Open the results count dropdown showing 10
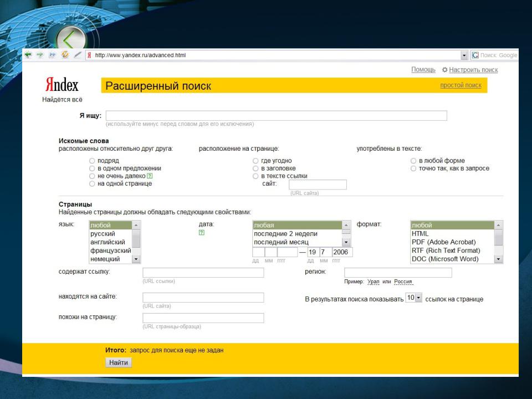The image size is (532, 399). click(x=419, y=298)
